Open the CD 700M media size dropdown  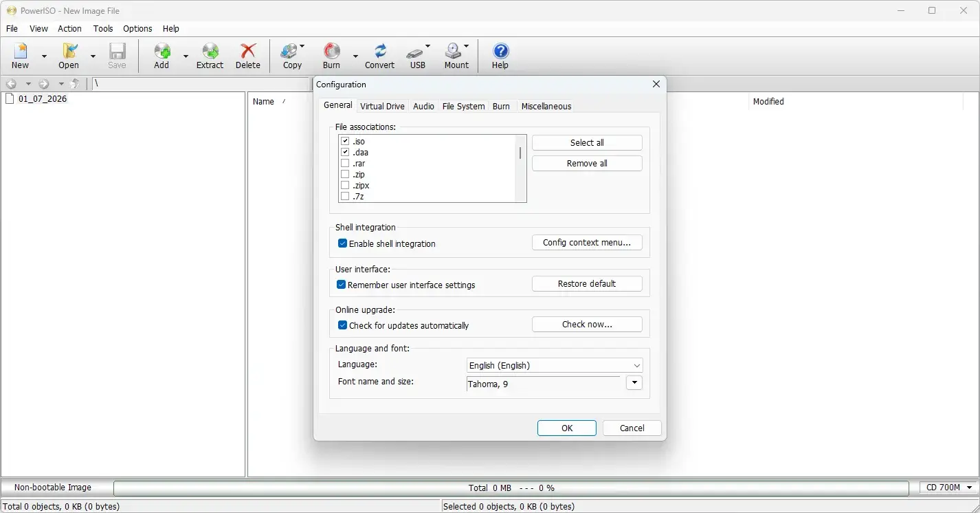949,488
